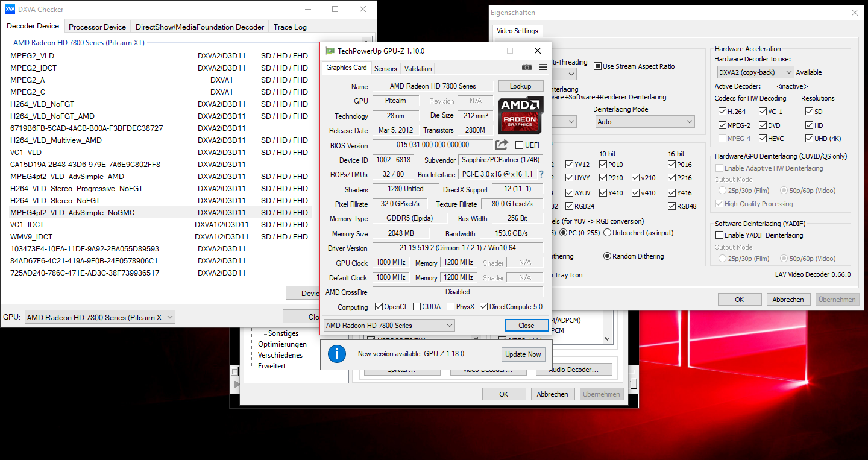This screenshot has width=868, height=460.
Task: Select the Decoder Device tab
Action: tap(33, 26)
